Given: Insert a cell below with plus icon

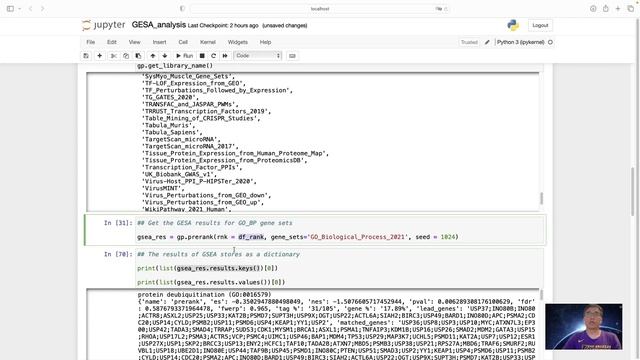Looking at the screenshot, I should (x=100, y=56).
